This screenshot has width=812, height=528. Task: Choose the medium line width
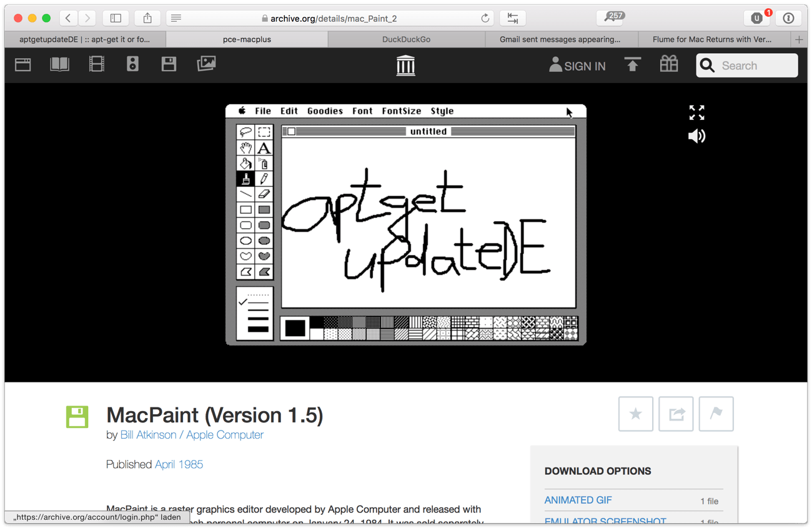tap(258, 311)
